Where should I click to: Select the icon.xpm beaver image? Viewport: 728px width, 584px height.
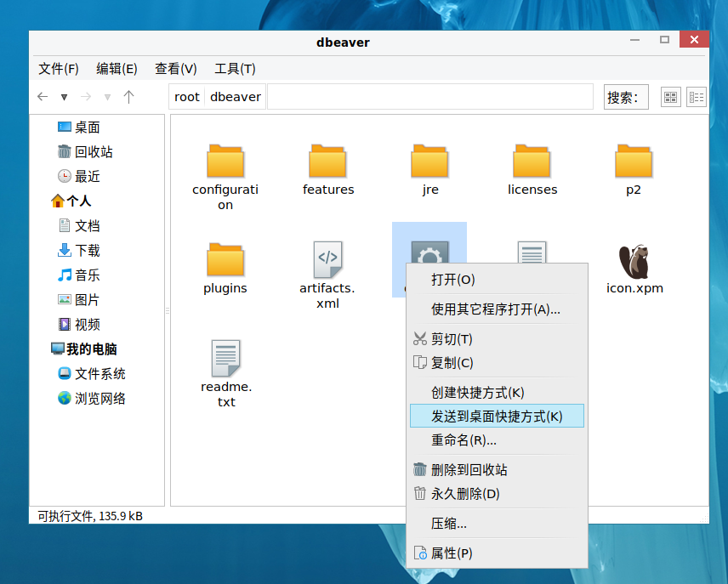click(634, 261)
